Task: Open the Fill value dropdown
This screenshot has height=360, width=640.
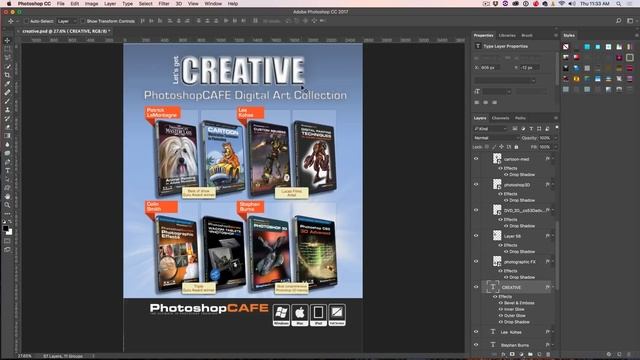Action: 556,147
